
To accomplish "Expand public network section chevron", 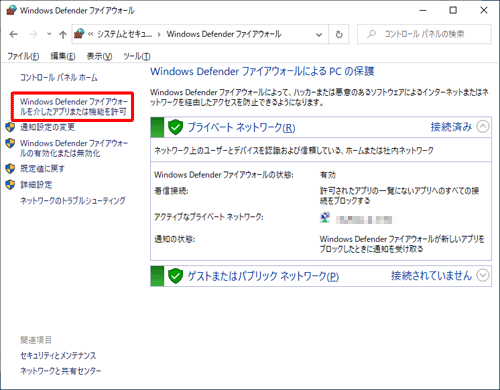I will pos(483,275).
